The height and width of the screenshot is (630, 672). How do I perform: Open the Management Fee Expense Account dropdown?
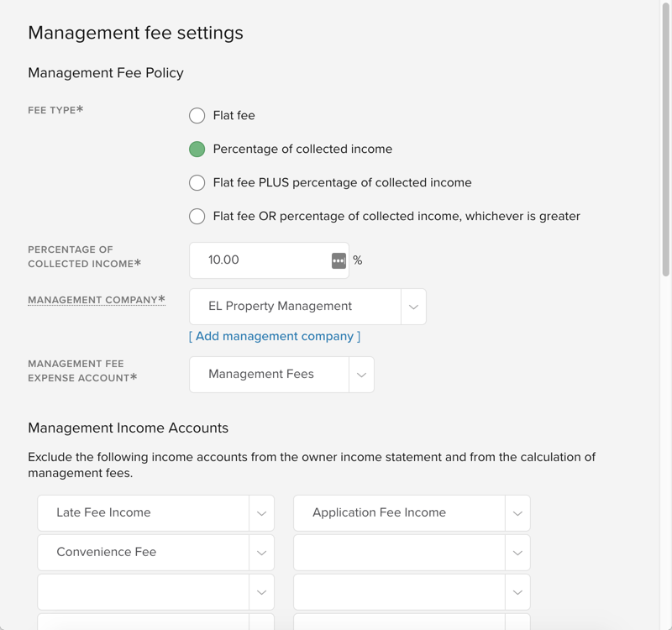361,374
